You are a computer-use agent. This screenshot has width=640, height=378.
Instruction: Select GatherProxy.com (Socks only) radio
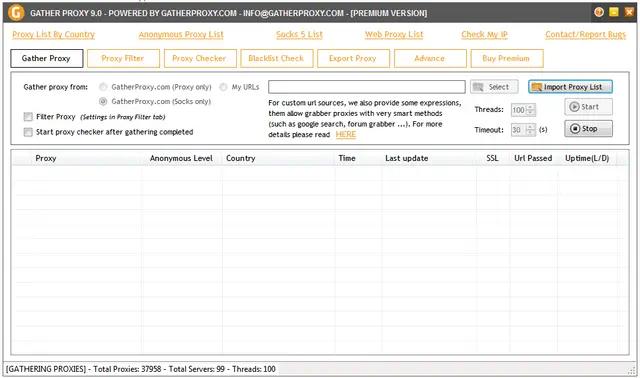(x=103, y=101)
